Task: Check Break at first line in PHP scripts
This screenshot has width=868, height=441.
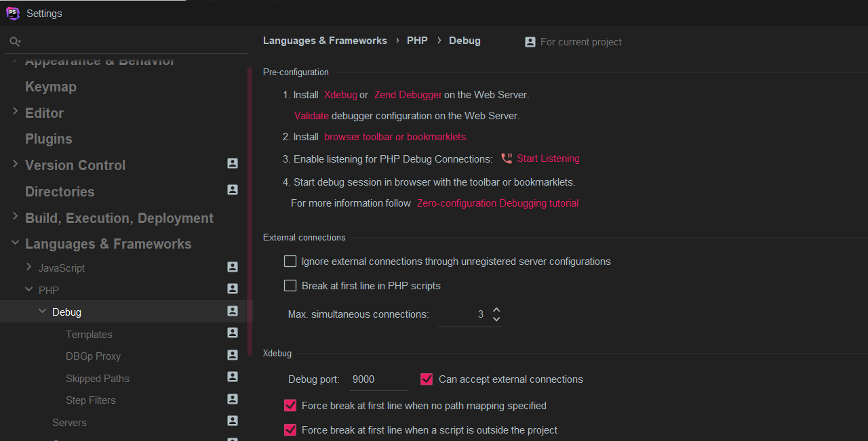Action: [290, 285]
